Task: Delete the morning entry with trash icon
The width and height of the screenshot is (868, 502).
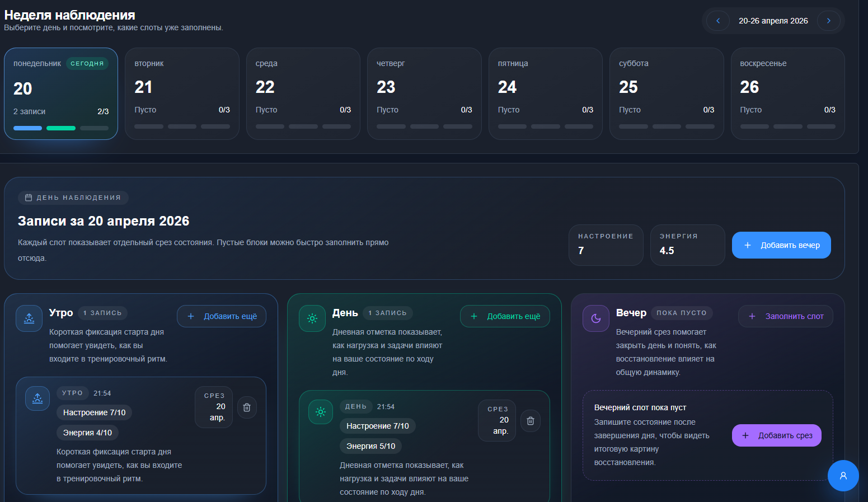Action: [x=247, y=407]
